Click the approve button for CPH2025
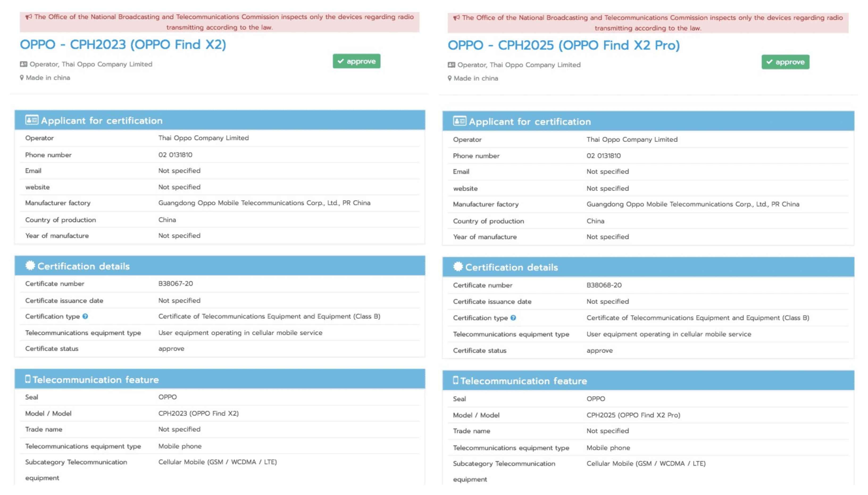The width and height of the screenshot is (868, 495). tap(785, 62)
